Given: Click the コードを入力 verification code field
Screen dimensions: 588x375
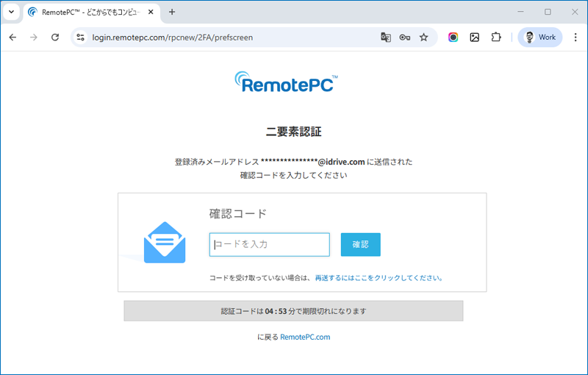Looking at the screenshot, I should 270,245.
